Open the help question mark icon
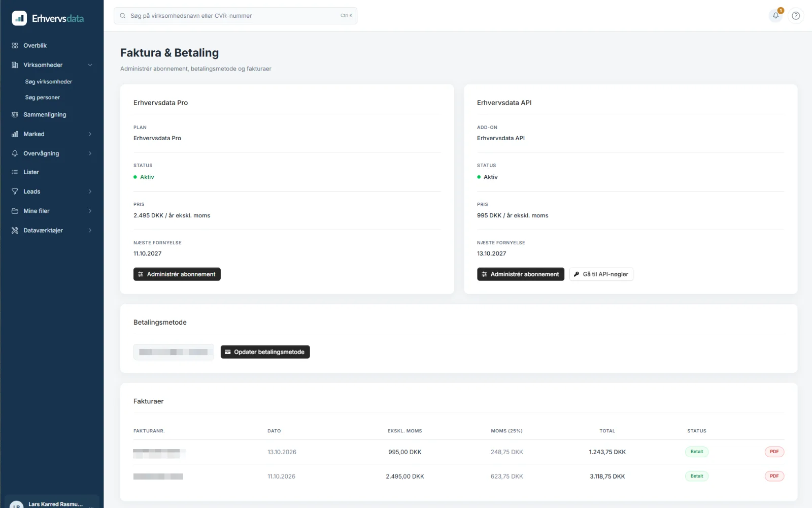 796,16
